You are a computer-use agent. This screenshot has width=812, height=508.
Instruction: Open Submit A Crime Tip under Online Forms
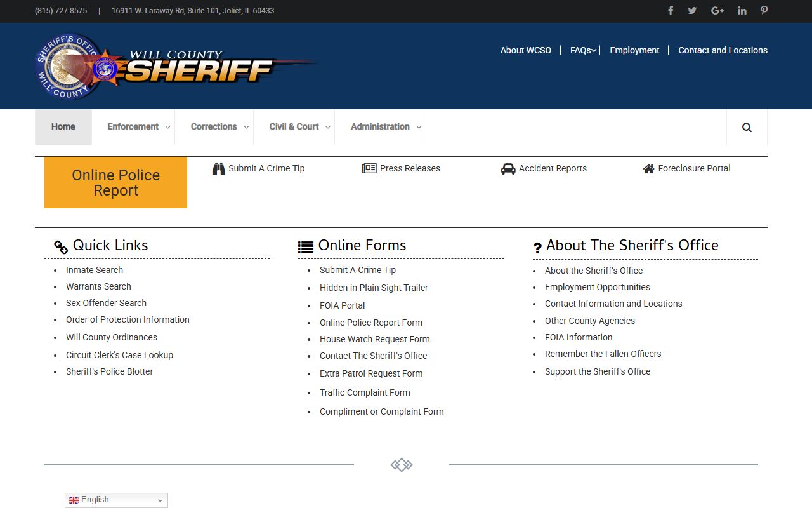[358, 270]
